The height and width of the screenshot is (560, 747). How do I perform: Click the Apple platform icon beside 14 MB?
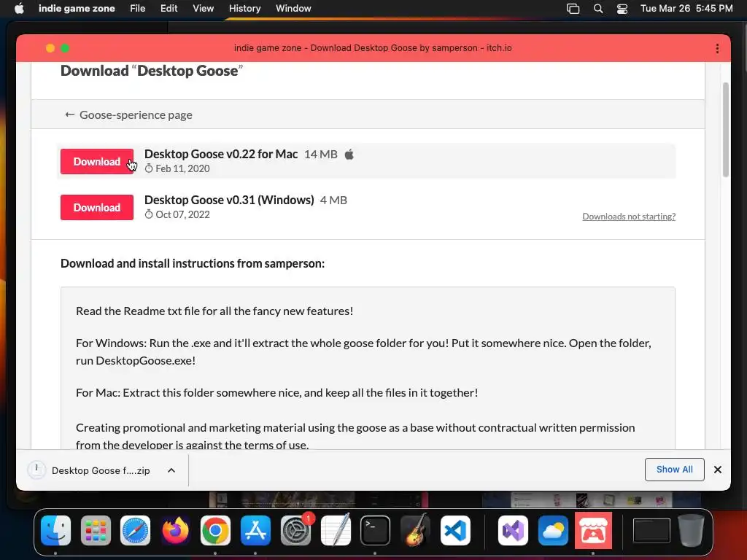point(349,155)
